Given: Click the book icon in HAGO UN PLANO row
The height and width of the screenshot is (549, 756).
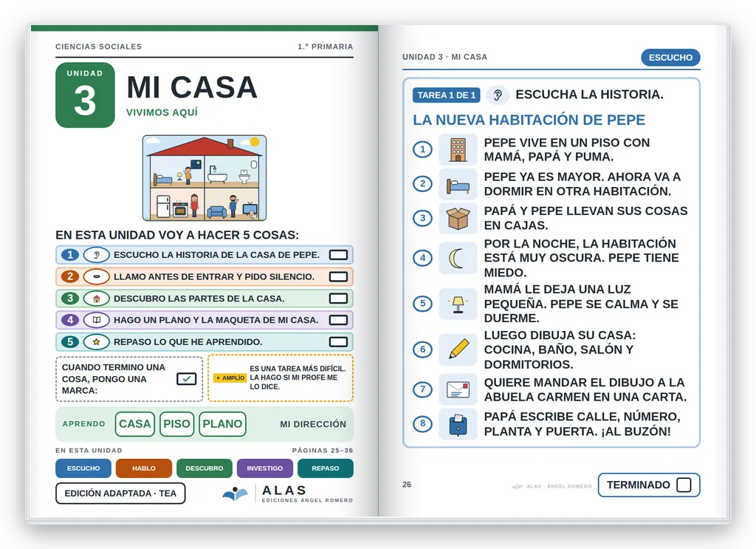Looking at the screenshot, I should [97, 320].
